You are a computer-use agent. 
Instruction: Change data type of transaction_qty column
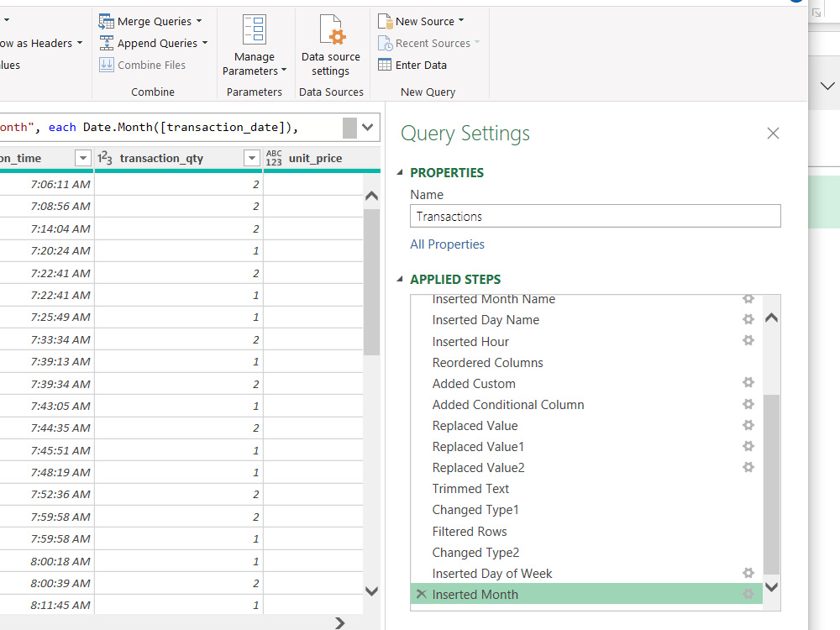105,158
